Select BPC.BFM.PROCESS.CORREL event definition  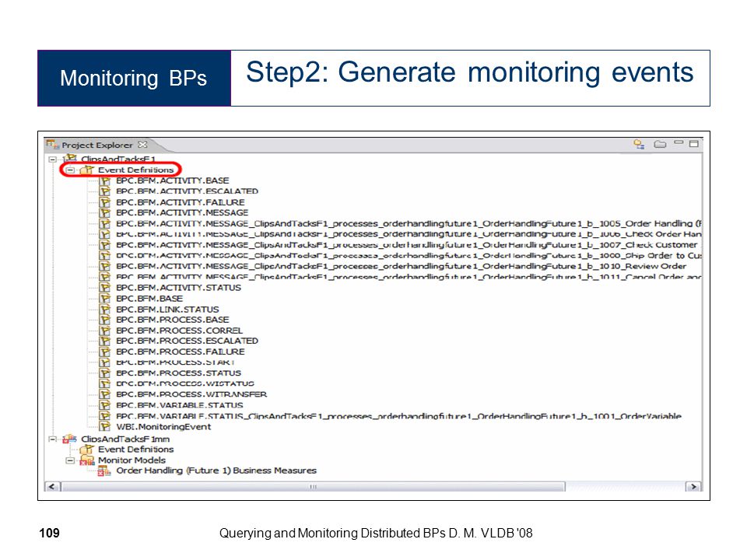(179, 331)
